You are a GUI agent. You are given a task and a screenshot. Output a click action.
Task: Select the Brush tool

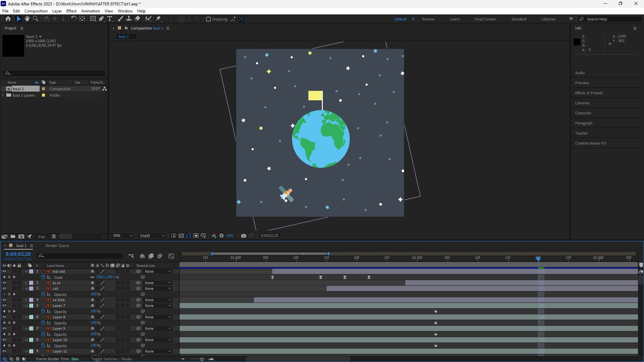pos(120,19)
